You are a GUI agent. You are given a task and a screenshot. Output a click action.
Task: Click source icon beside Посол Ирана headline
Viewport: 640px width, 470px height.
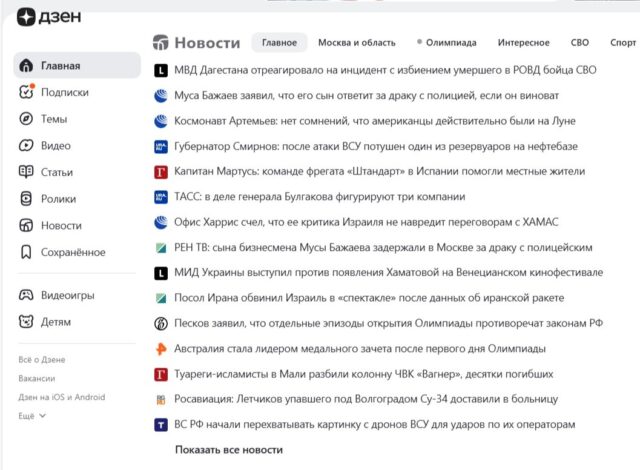pyautogui.click(x=161, y=298)
